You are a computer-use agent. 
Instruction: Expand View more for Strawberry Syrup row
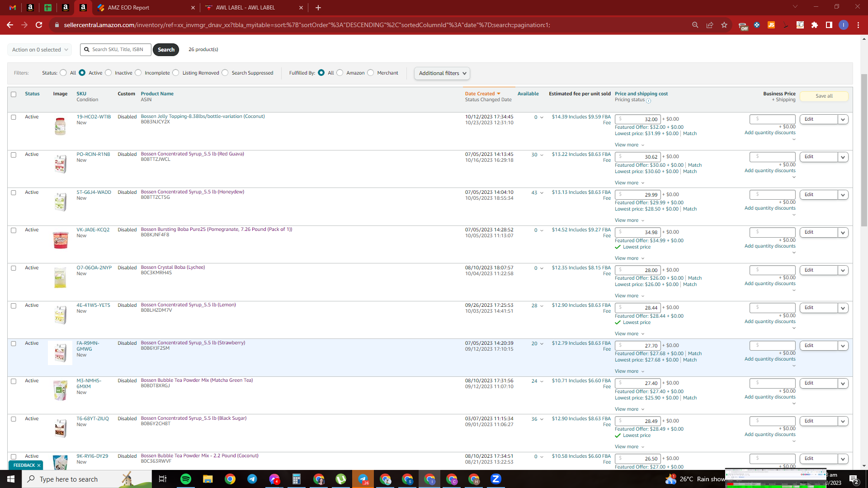(629, 371)
